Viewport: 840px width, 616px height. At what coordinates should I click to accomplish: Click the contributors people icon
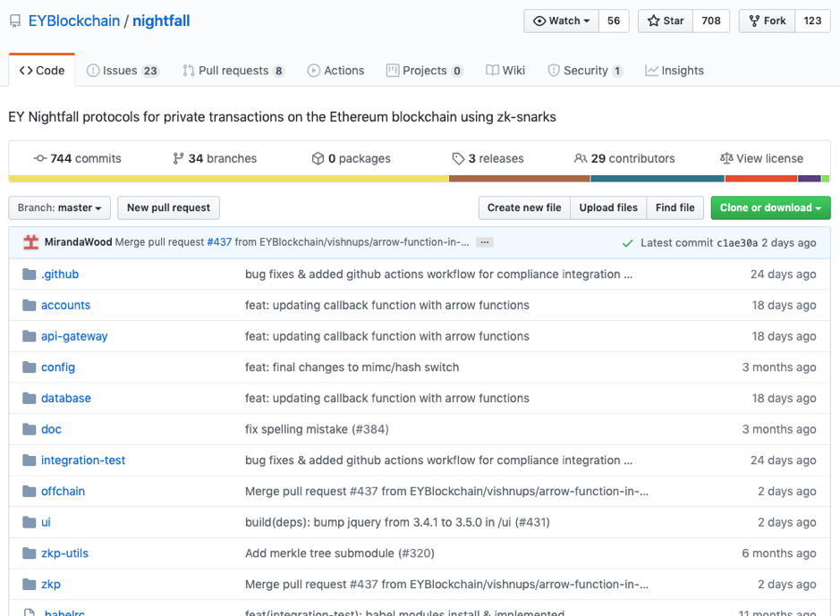(581, 158)
